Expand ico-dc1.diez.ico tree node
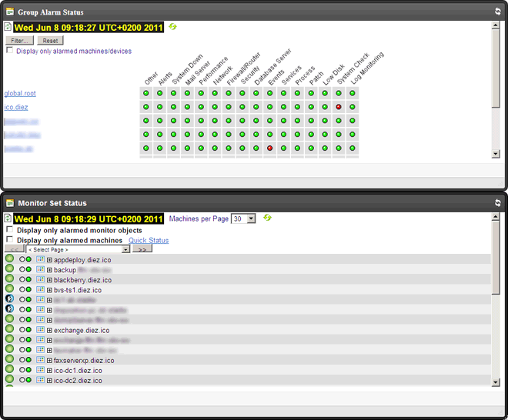 [x=49, y=371]
